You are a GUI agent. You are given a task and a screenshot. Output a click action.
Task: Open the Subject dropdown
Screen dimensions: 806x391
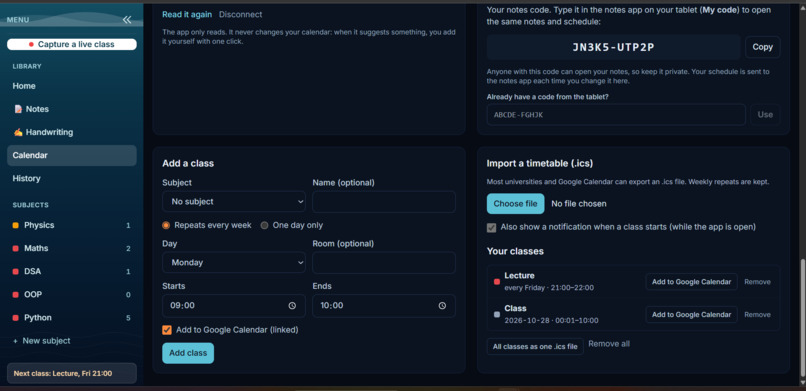tap(234, 202)
